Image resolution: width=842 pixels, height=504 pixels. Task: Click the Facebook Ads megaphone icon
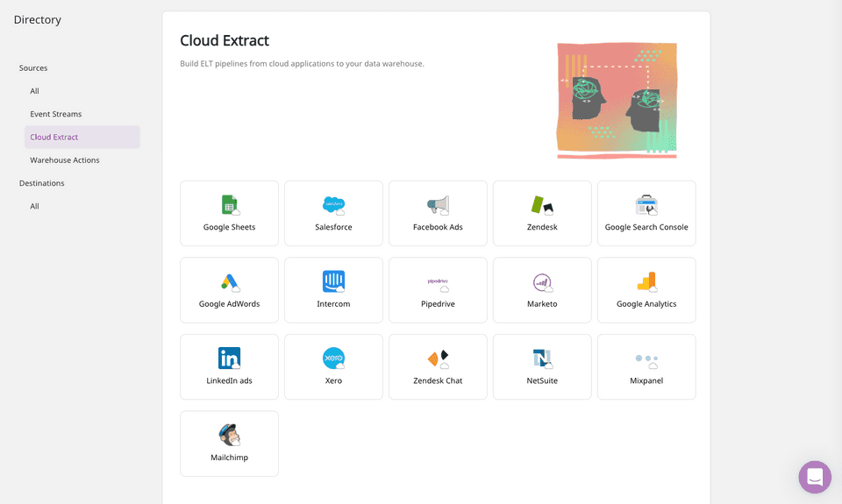(x=438, y=205)
